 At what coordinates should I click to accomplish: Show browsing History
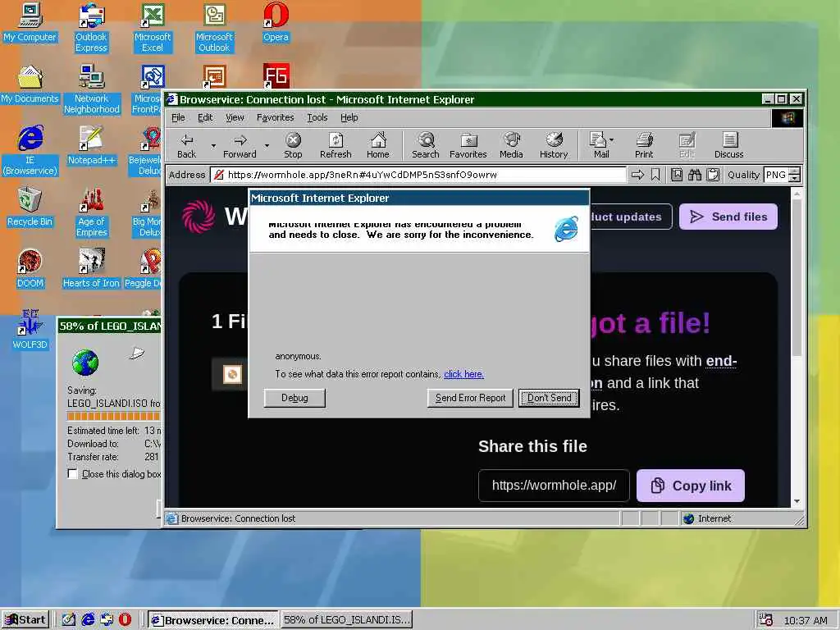click(554, 146)
